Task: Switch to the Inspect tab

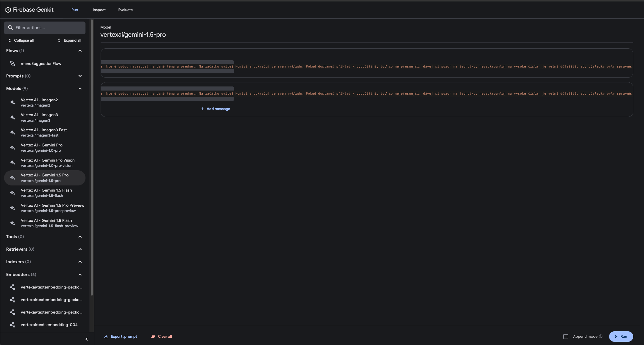Action: 99,10
